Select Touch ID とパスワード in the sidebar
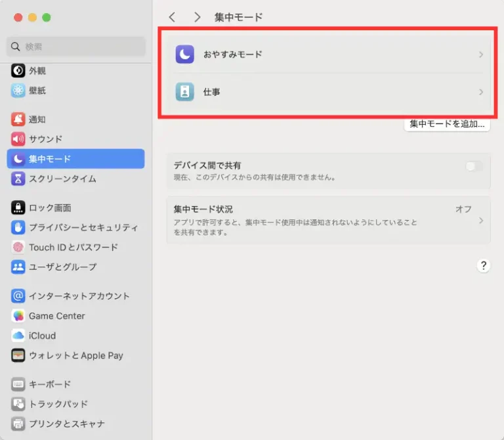 pyautogui.click(x=76, y=247)
